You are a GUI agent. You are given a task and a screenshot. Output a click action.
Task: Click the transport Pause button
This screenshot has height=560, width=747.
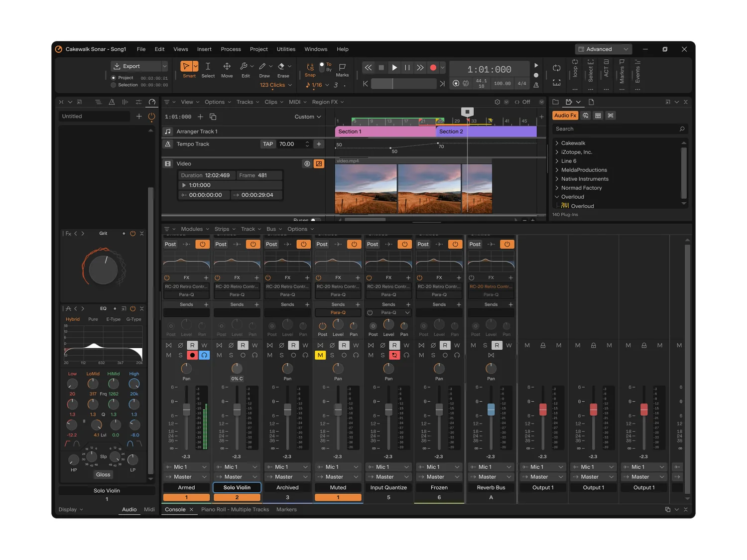(x=407, y=68)
